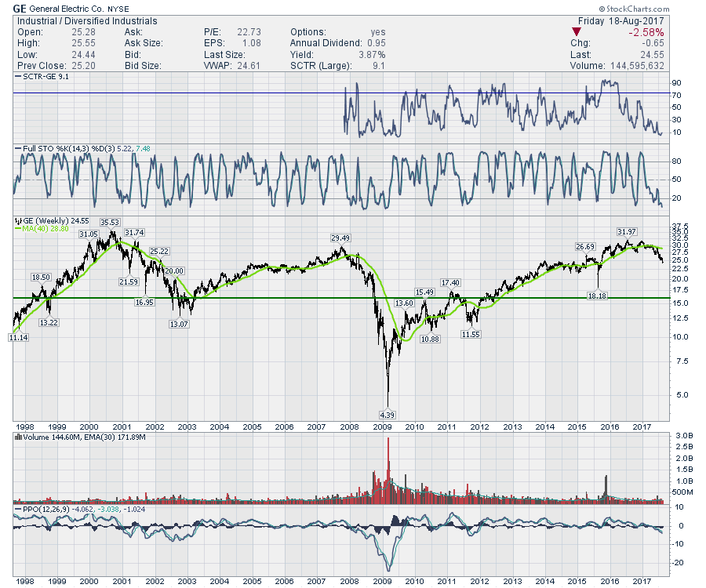Click the 29.49 peak price label
The image size is (706, 588).
pyautogui.click(x=340, y=238)
